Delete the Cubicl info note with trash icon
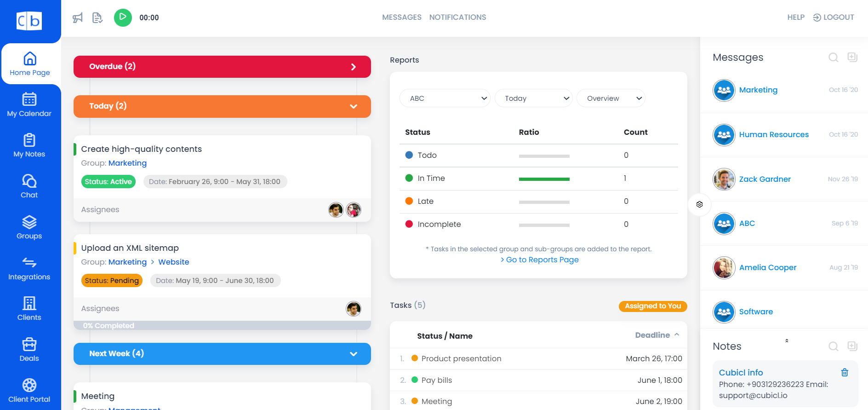This screenshot has height=410, width=868. [x=845, y=373]
